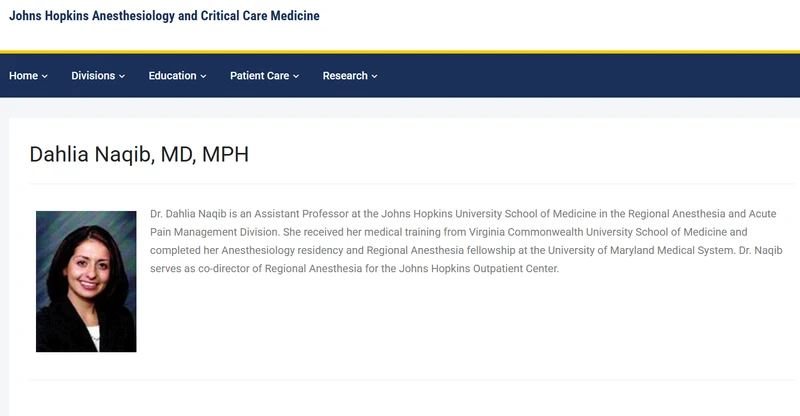Expand the chevron next to Home
Screen dimensions: 800x416
(x=45, y=77)
